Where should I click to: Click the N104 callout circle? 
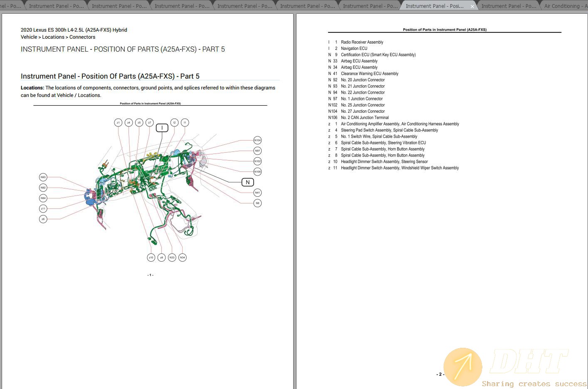point(257,140)
